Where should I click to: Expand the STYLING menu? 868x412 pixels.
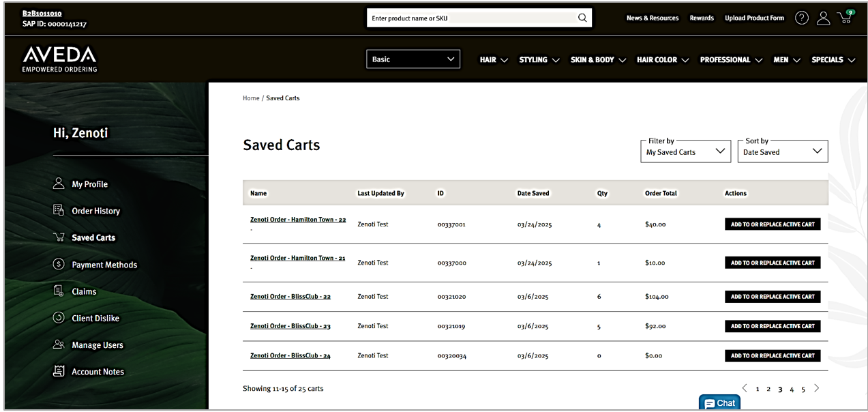(539, 60)
